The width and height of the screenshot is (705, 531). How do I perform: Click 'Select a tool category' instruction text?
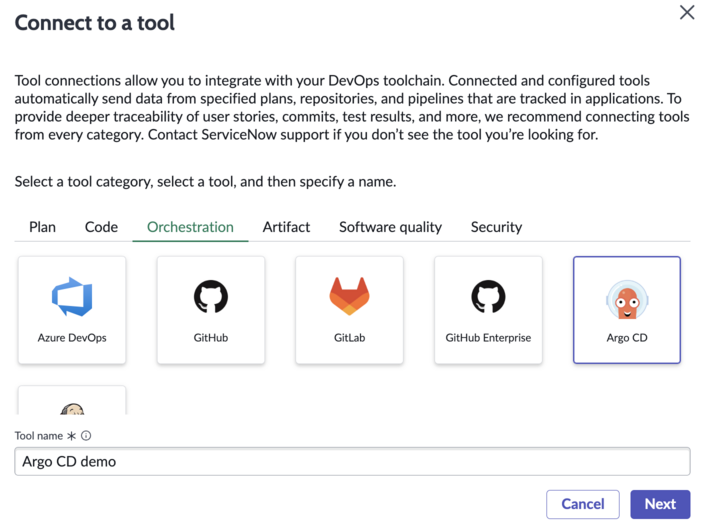tap(205, 182)
